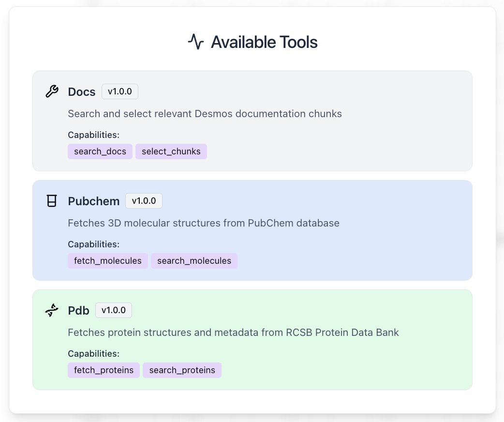Select the search_docs capability tag
The image size is (504, 422).
100,151
